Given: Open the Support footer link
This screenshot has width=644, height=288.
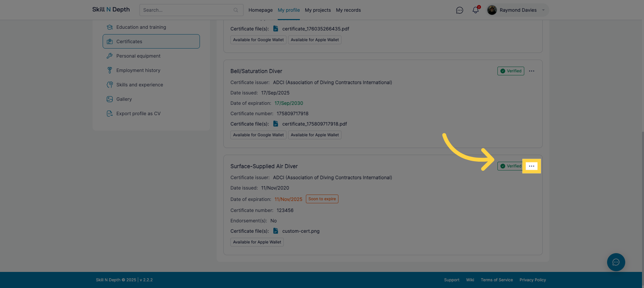Looking at the screenshot, I should coord(452,280).
